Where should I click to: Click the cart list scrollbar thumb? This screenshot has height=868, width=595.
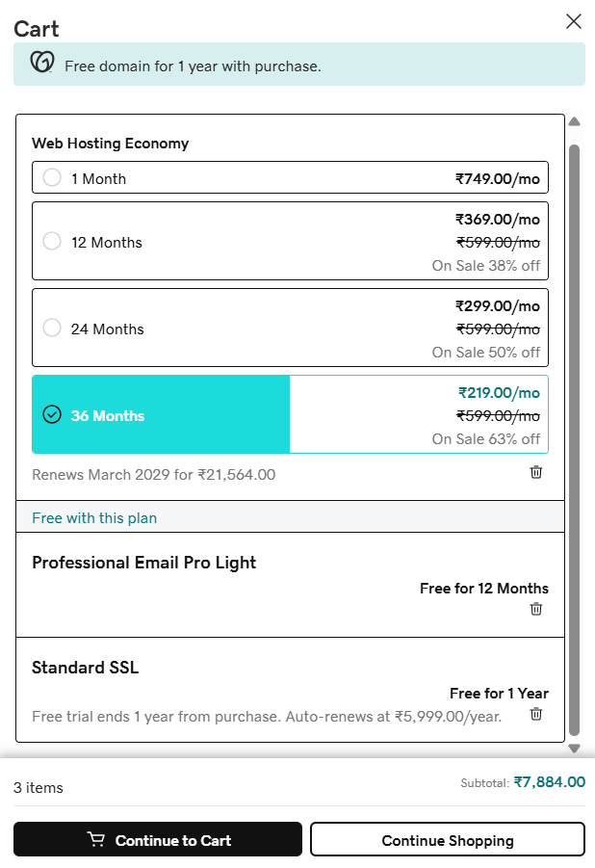pos(575,440)
